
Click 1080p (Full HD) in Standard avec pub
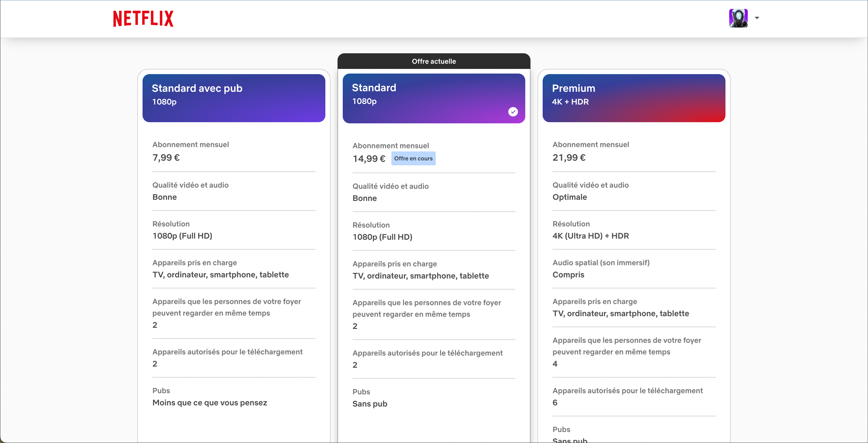click(182, 236)
